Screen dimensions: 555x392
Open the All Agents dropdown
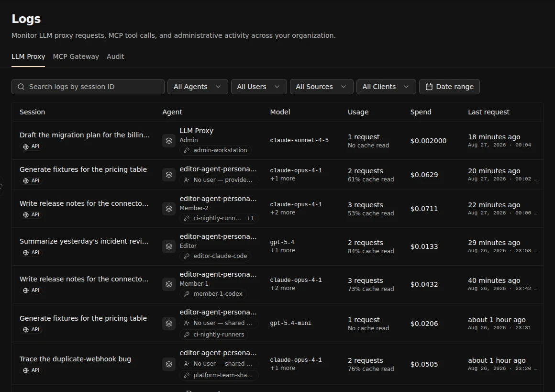click(198, 87)
